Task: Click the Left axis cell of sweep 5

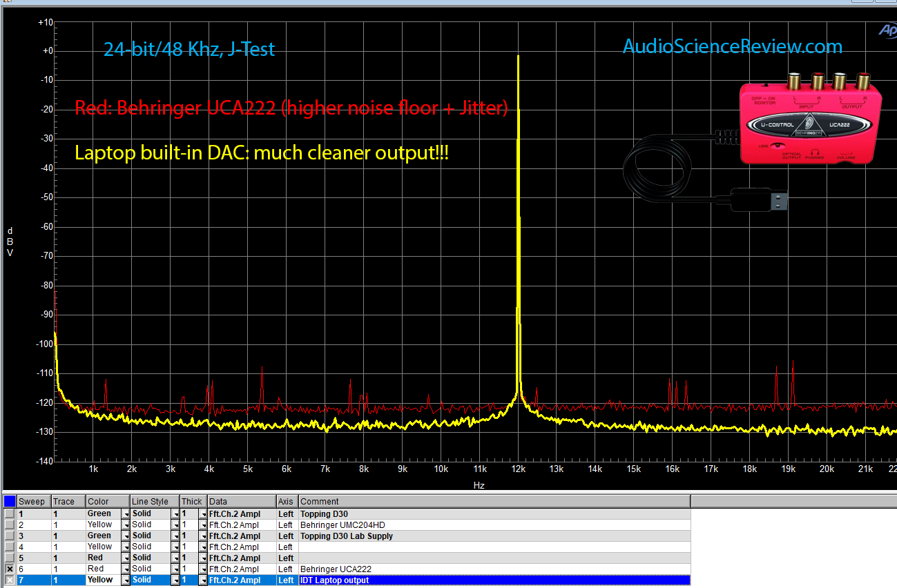Action: click(x=287, y=558)
